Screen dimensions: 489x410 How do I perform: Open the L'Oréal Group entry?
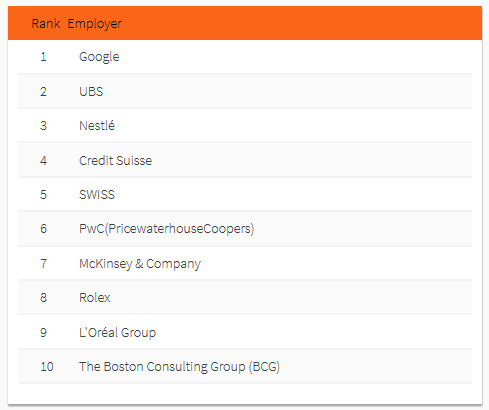pyautogui.click(x=117, y=332)
